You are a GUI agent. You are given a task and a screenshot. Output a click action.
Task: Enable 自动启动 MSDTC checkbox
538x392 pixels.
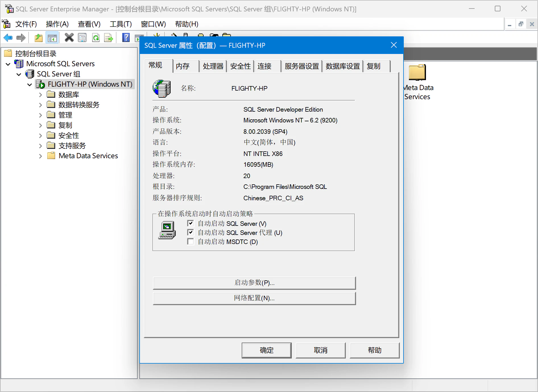coord(190,241)
